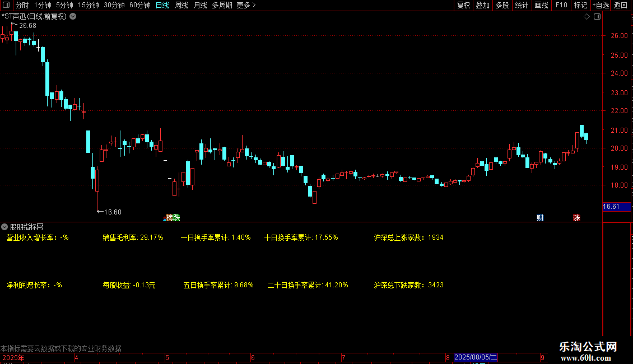Open 多周期 multi-period view
The width and height of the screenshot is (633, 364).
[x=222, y=5]
